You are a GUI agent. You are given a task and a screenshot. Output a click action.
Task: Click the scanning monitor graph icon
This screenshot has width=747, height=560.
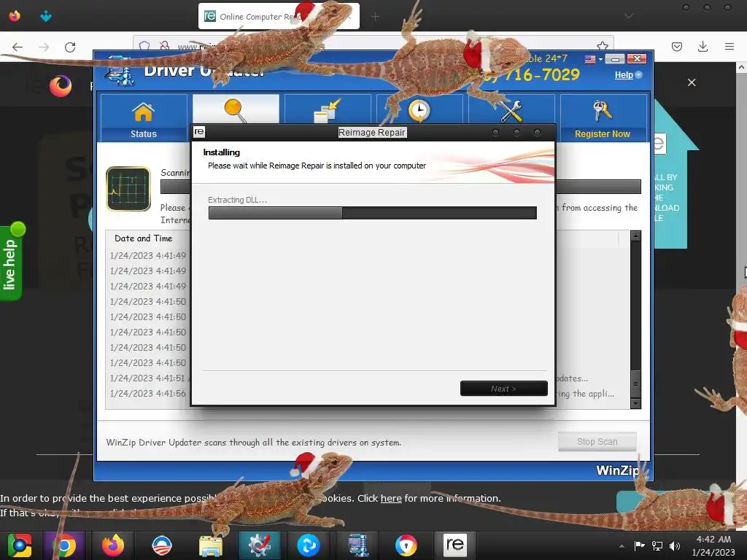(128, 189)
